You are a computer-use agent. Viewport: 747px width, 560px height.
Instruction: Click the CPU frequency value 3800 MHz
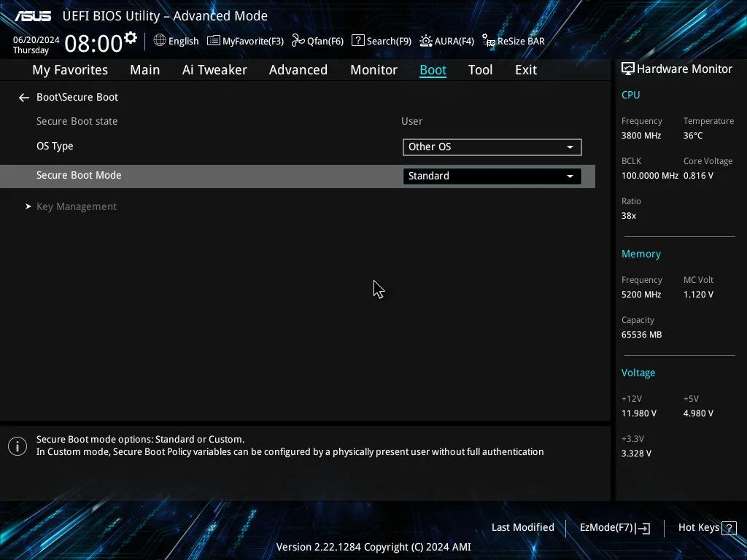click(641, 136)
